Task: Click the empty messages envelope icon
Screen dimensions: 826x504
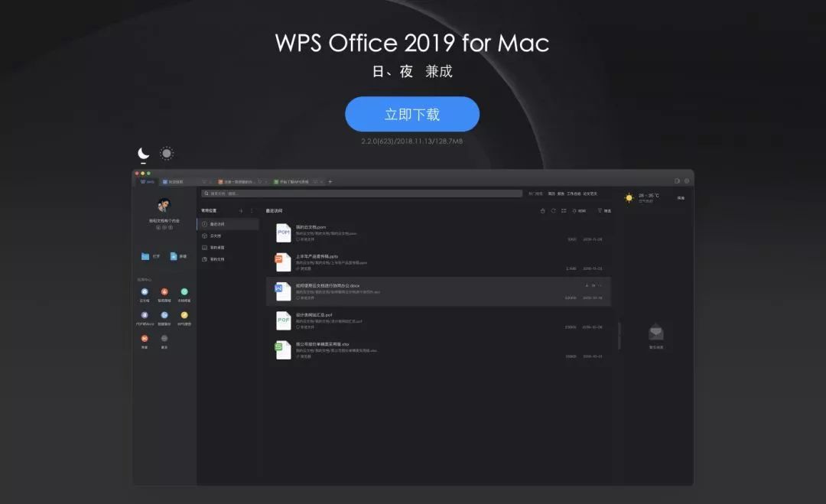Action: point(656,333)
